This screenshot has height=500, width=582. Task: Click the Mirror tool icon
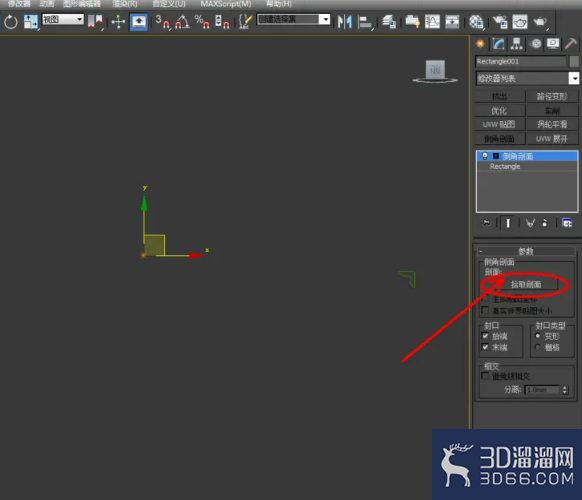coord(344,22)
